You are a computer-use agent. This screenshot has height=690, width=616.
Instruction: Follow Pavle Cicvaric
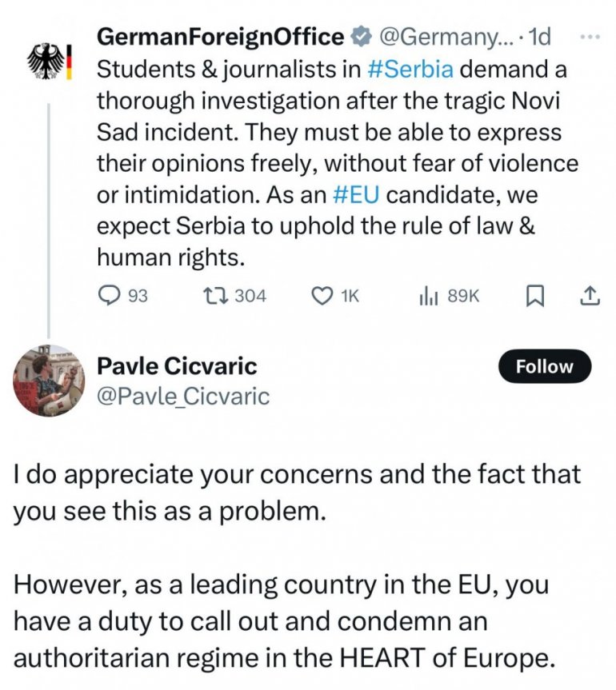pyautogui.click(x=544, y=367)
